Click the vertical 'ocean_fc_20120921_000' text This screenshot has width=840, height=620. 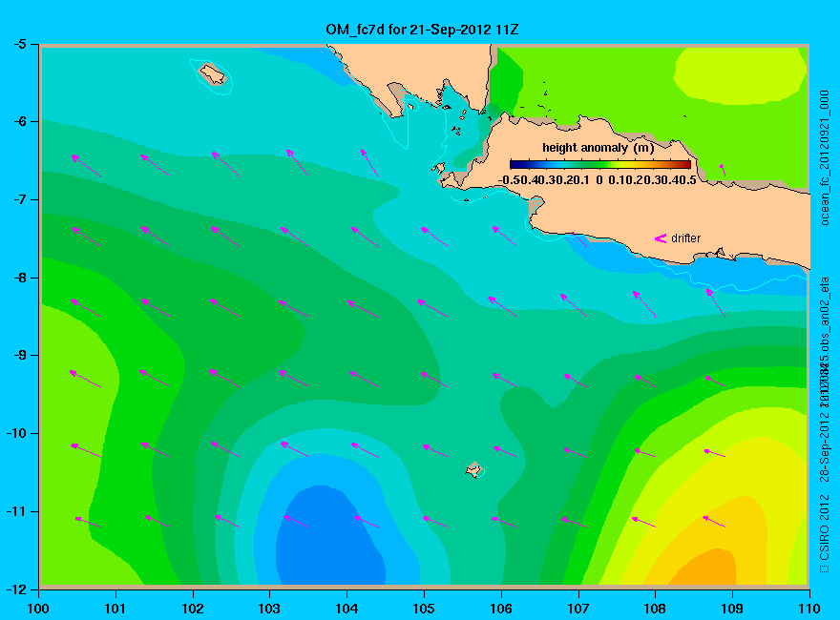click(825, 158)
